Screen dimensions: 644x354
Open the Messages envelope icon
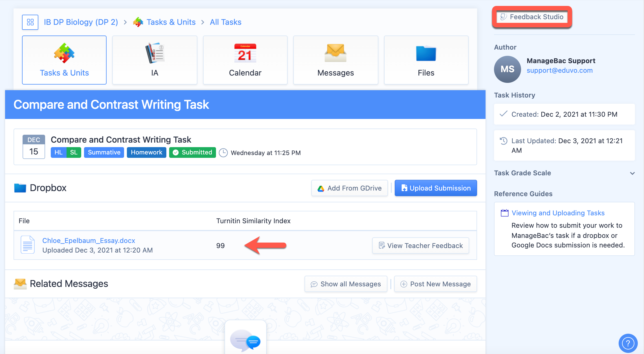click(335, 53)
